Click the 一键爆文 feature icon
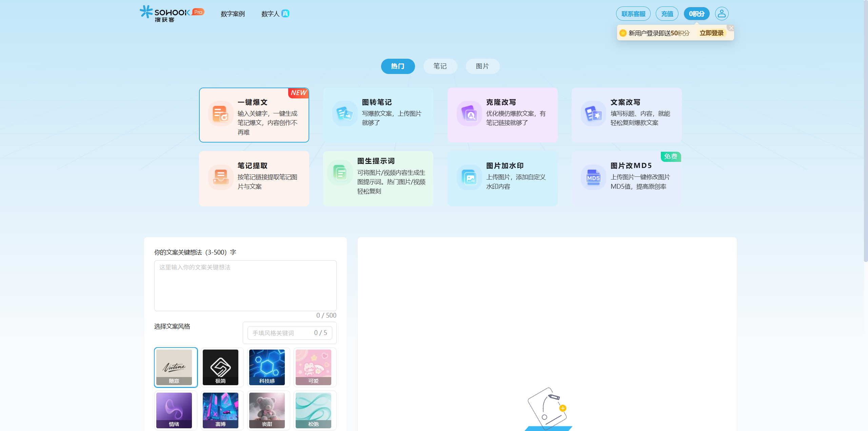This screenshot has width=868, height=431. coord(220,114)
